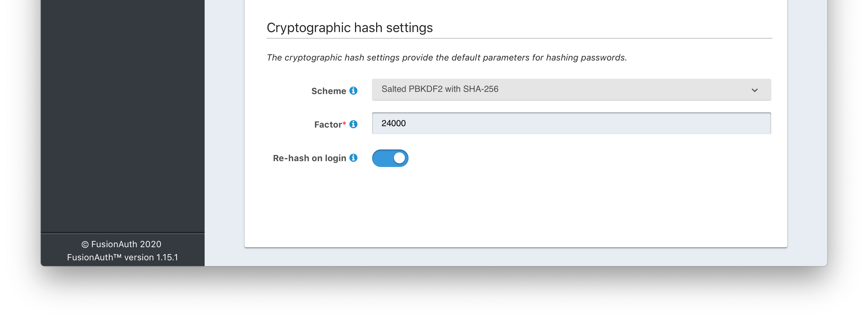Viewport: 868px width, 319px height.
Task: Click the hash settings description text
Action: tap(447, 58)
